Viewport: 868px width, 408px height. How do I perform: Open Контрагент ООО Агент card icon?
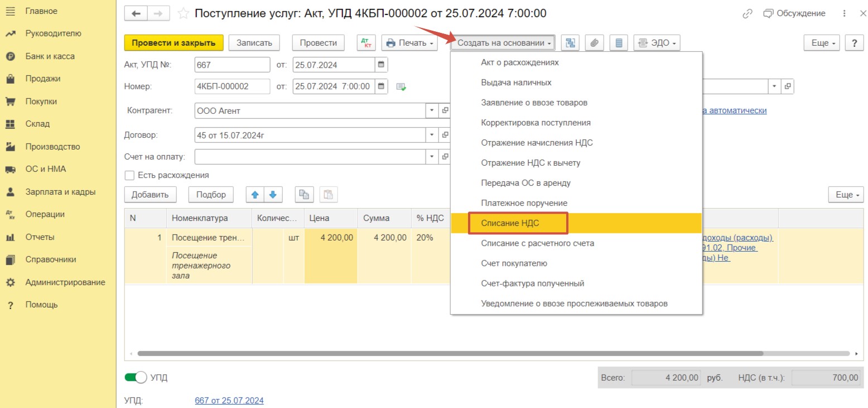point(445,111)
